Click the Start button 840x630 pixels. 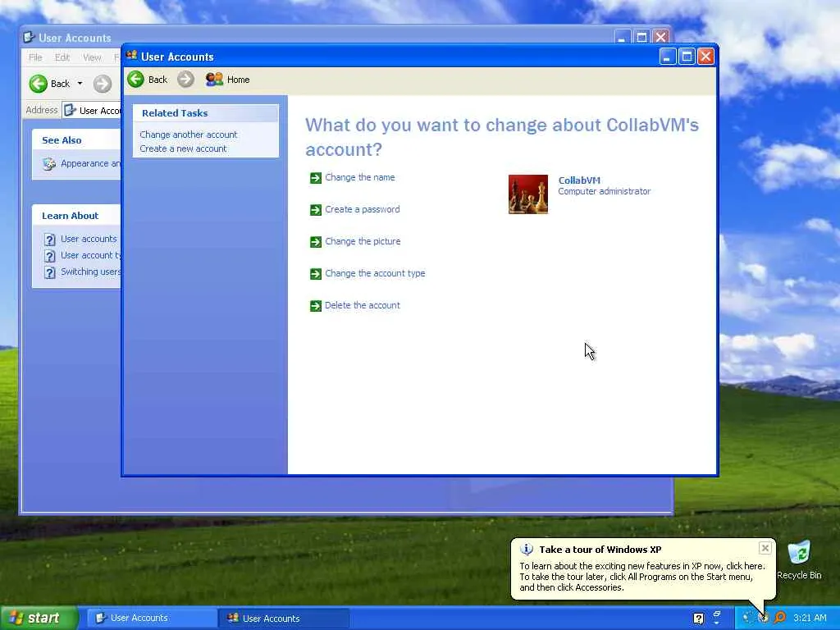[39, 619]
